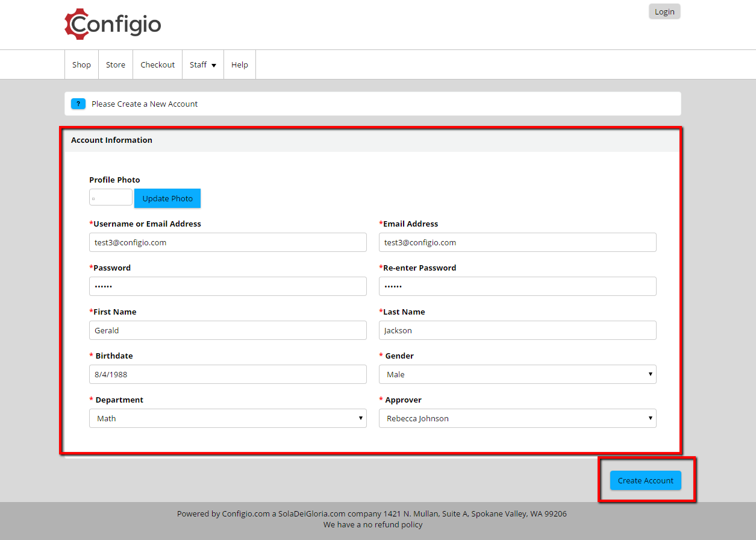Image resolution: width=756 pixels, height=540 pixels.
Task: Click the Create Account button
Action: click(646, 480)
